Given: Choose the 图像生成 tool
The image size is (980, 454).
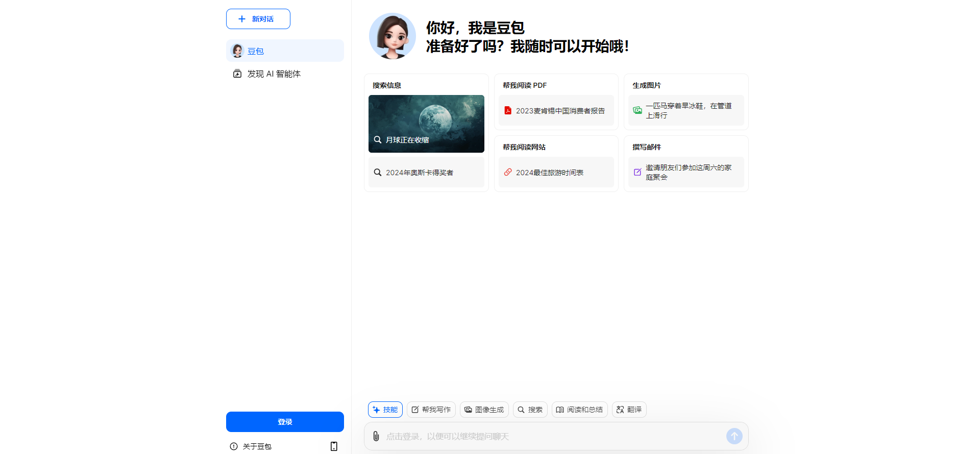Looking at the screenshot, I should coord(484,410).
